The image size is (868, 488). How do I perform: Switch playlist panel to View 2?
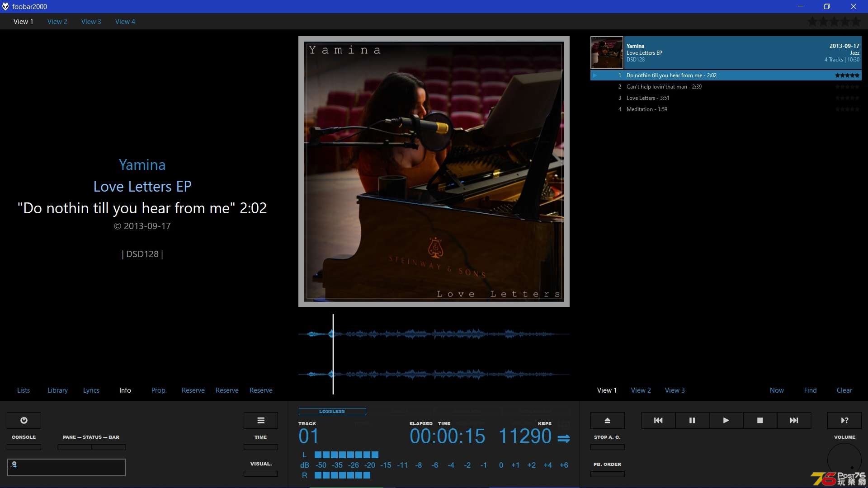click(641, 390)
